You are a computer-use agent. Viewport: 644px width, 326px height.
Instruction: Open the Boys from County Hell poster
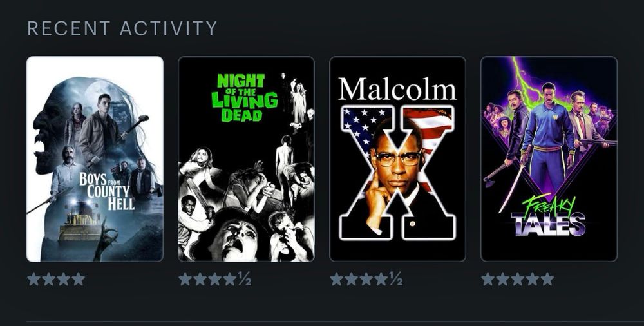(95, 159)
